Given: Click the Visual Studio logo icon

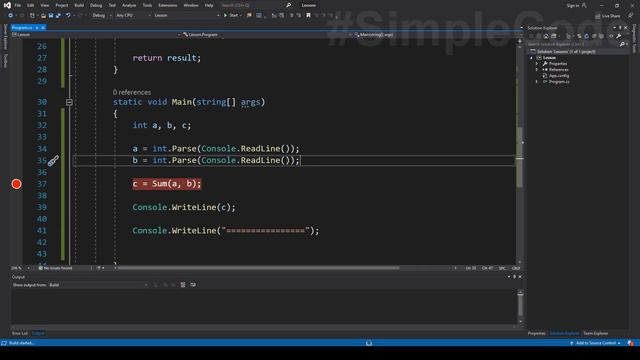Looking at the screenshot, I should coord(7,5).
